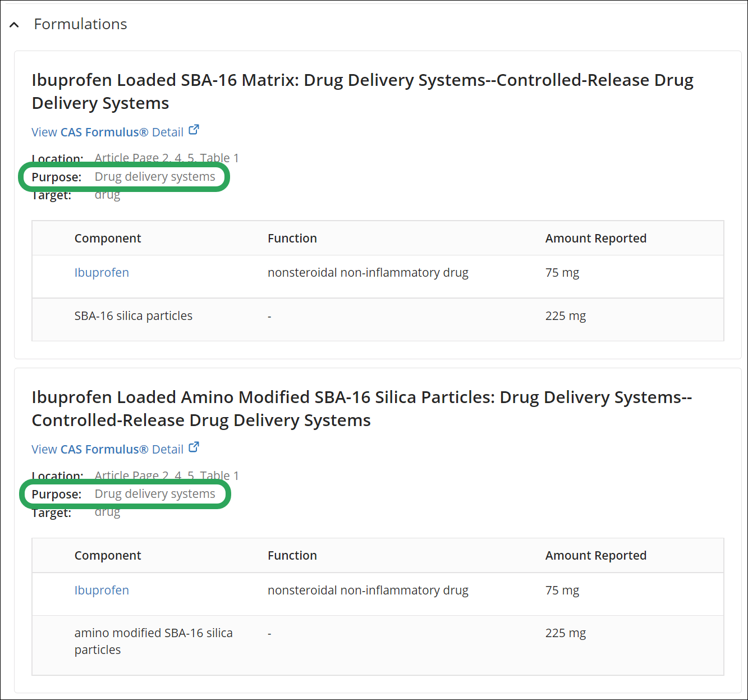This screenshot has width=748, height=700.
Task: Open second View CAS Formulus Detail link
Action: 108,449
